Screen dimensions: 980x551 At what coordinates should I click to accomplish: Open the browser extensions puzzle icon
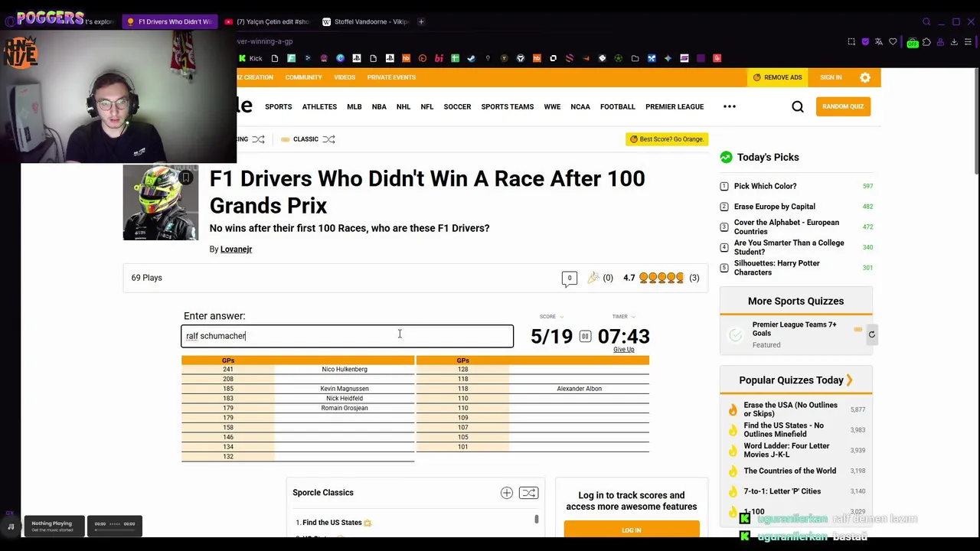pyautogui.click(x=926, y=42)
